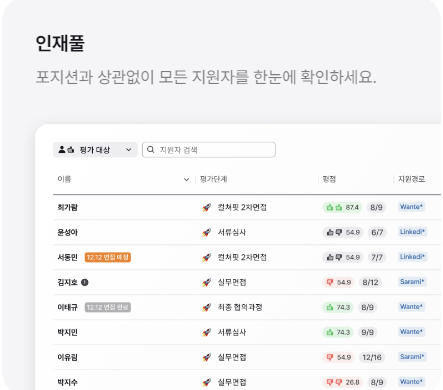
Task: Click the orange 12.12 면접 예정 tag
Action: pos(108,257)
